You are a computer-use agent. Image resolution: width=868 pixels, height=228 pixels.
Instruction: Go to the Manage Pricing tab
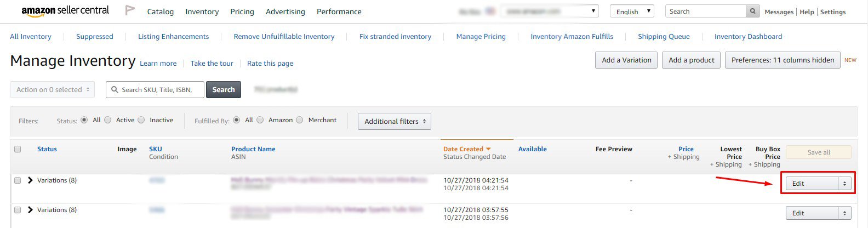[x=481, y=37]
